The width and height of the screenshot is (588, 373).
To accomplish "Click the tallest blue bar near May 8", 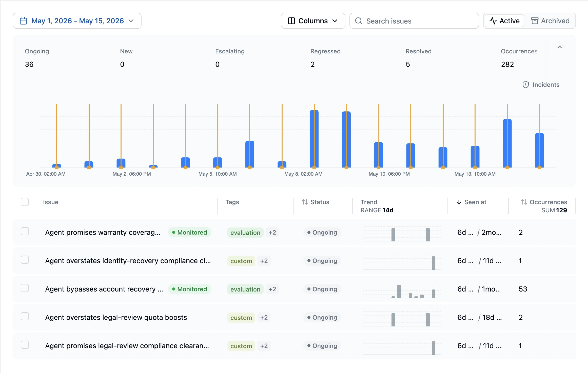I will pyautogui.click(x=314, y=139).
